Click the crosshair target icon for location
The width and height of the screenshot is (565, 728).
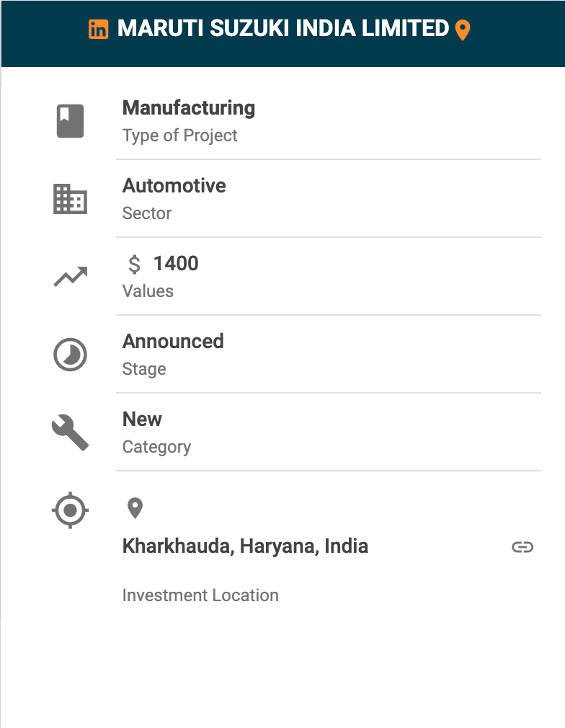pyautogui.click(x=71, y=511)
